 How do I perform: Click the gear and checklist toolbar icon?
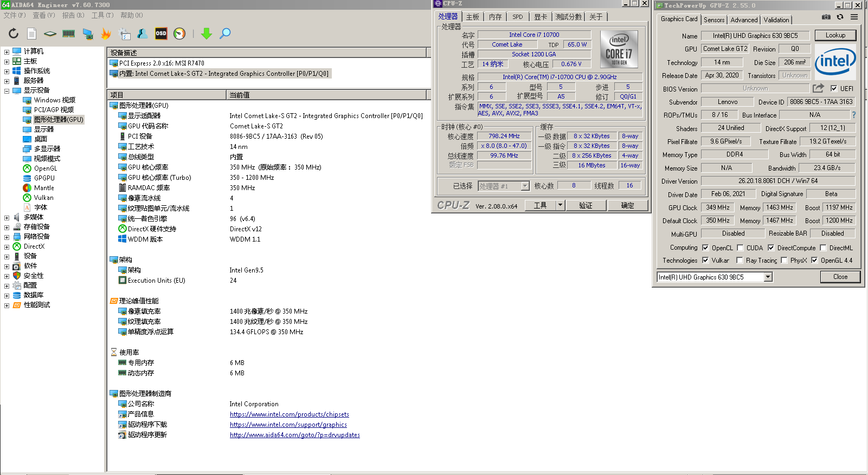point(125,34)
